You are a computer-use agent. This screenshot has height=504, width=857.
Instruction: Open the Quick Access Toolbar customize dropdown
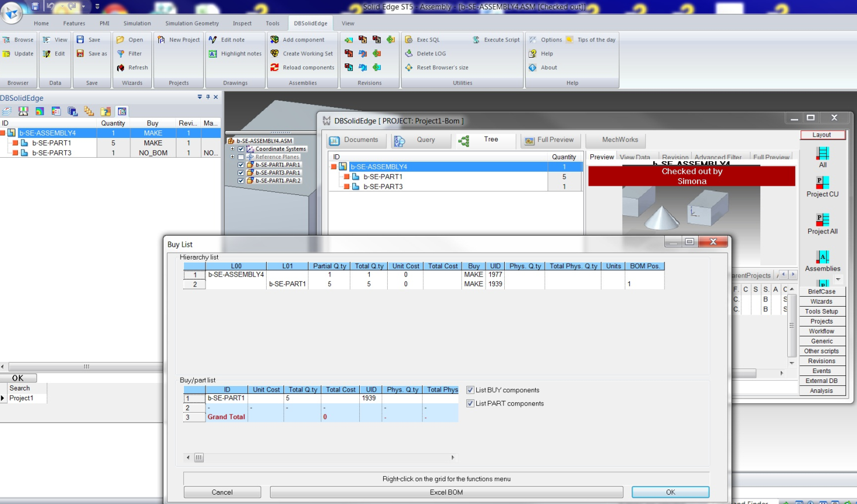click(x=97, y=7)
